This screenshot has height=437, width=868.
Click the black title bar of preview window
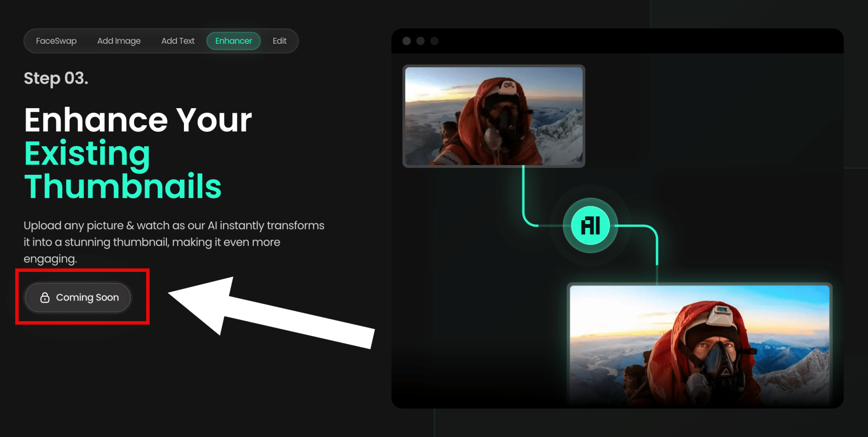point(636,41)
